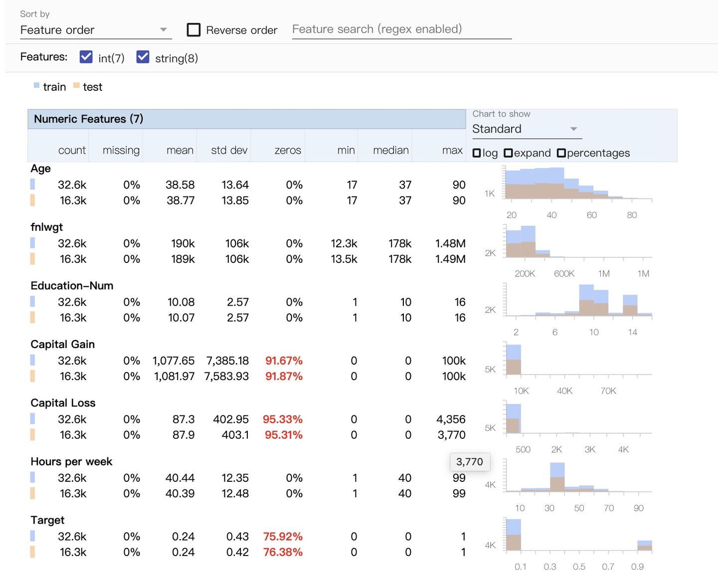This screenshot has height=588, width=718.
Task: Select the Education-Num feature name
Action: pos(72,286)
